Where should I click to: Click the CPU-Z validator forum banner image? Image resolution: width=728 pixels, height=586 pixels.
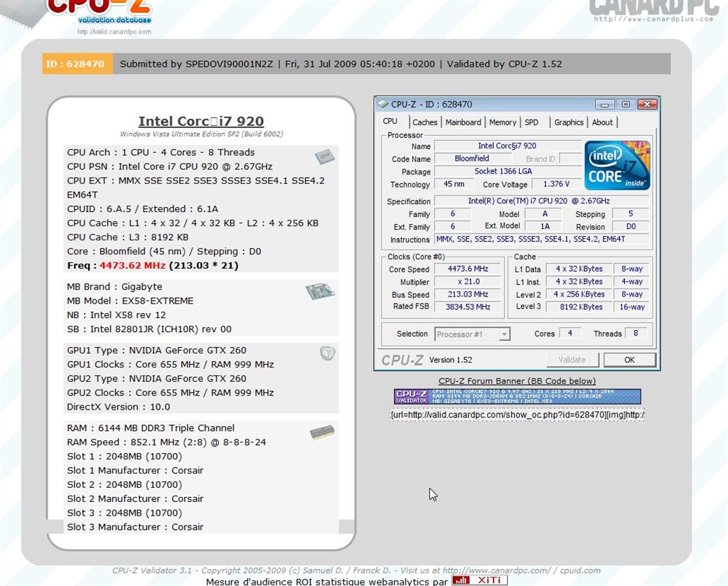518,397
